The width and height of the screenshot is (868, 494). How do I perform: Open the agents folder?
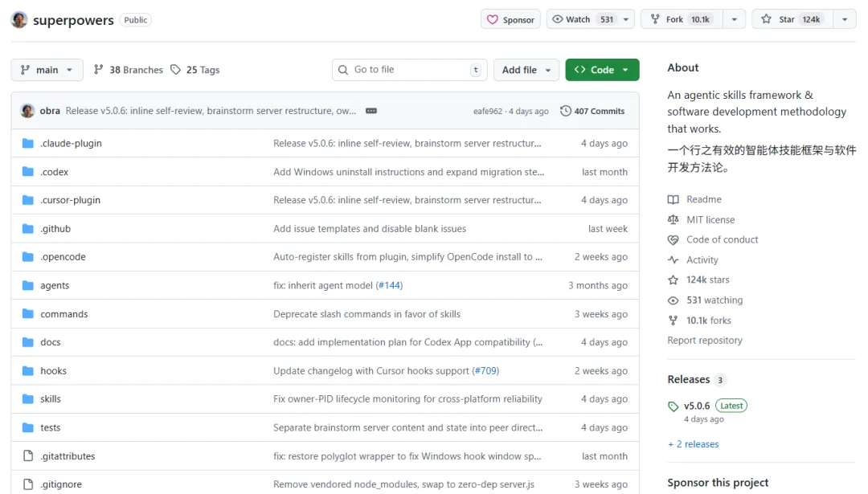tap(55, 285)
